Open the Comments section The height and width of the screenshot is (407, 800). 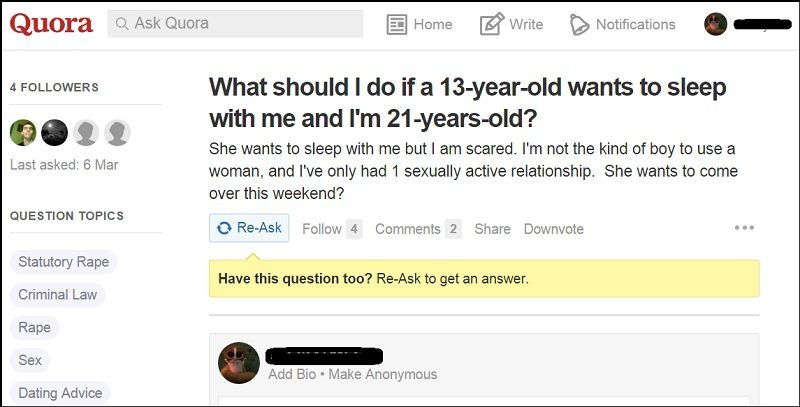pyautogui.click(x=408, y=229)
